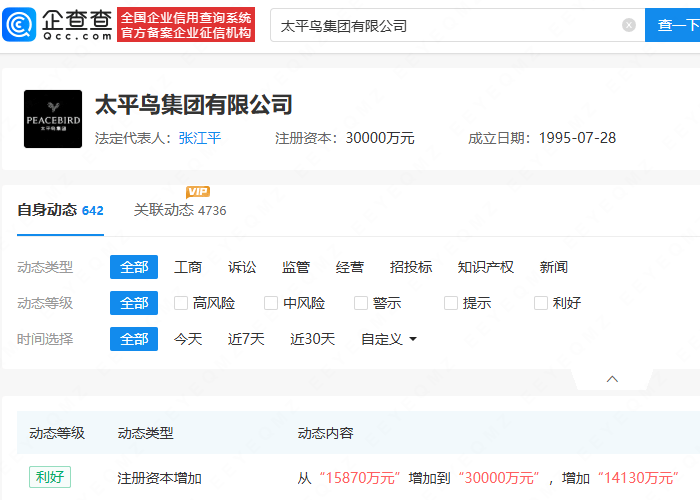
Task: Filter dynamic type by 新闻
Action: click(554, 267)
